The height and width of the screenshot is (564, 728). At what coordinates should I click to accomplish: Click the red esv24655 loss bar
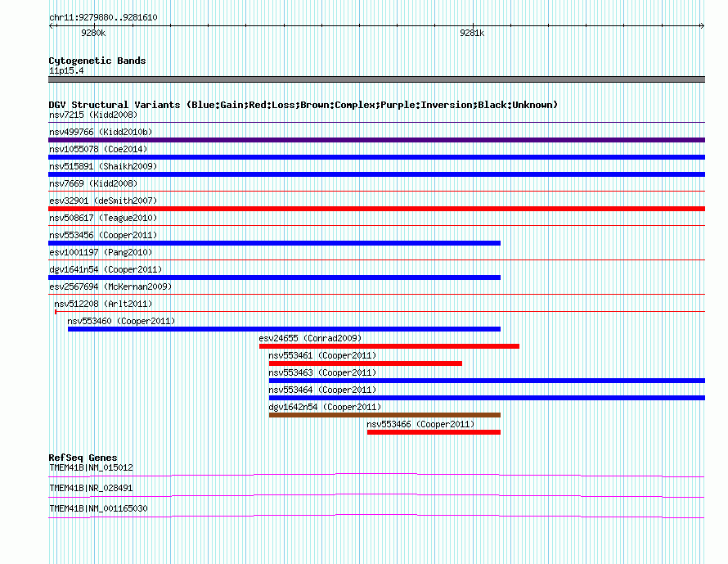[389, 346]
